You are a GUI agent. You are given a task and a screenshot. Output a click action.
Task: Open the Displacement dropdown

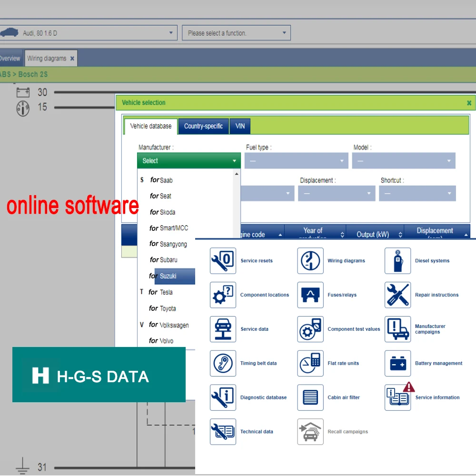coord(337,193)
